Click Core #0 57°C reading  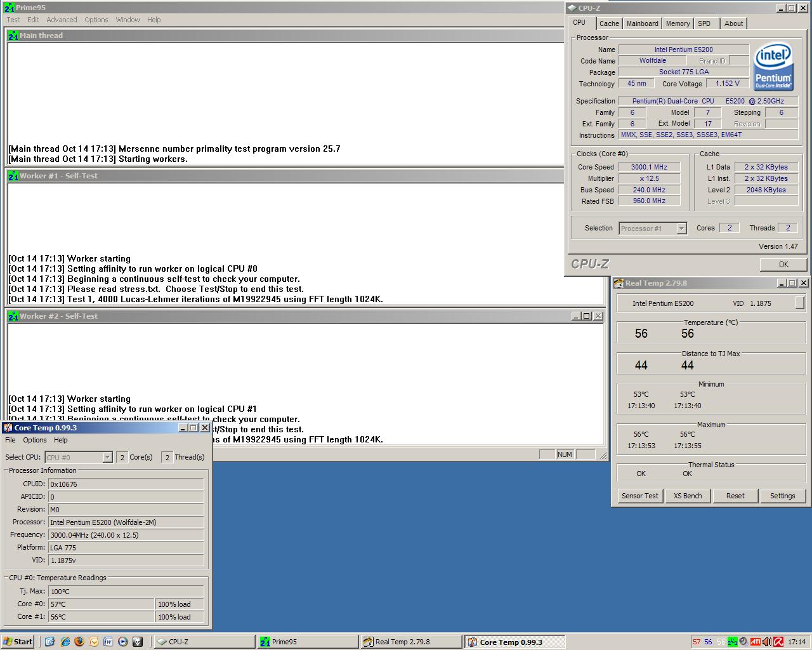pyautogui.click(x=101, y=604)
